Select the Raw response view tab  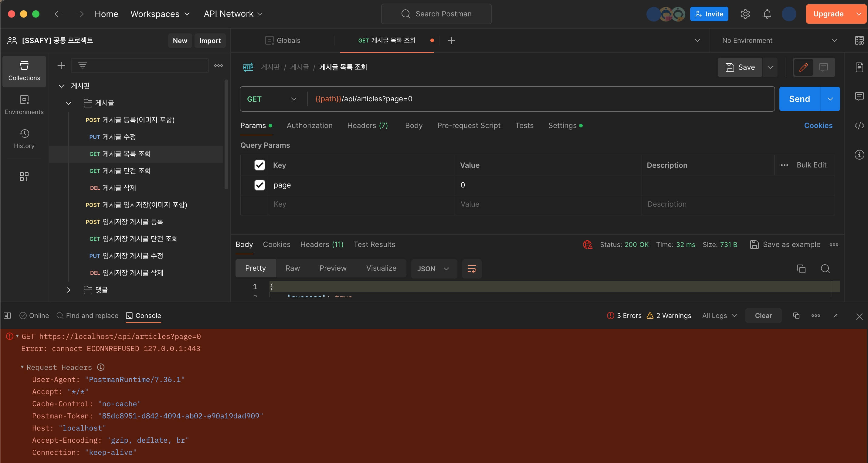tap(292, 268)
